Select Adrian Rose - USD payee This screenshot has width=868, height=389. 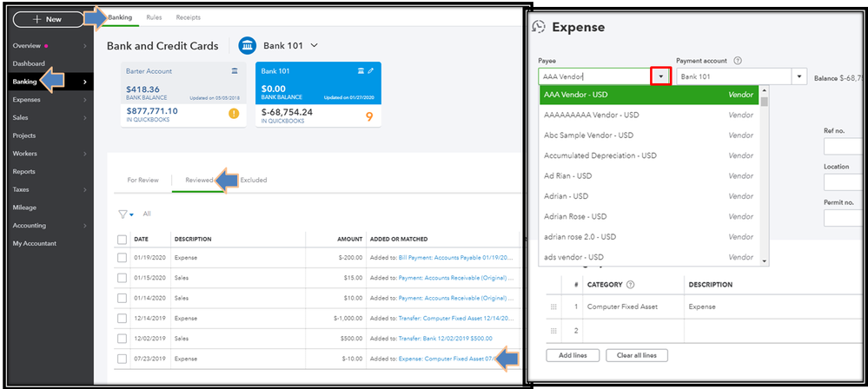[649, 216]
